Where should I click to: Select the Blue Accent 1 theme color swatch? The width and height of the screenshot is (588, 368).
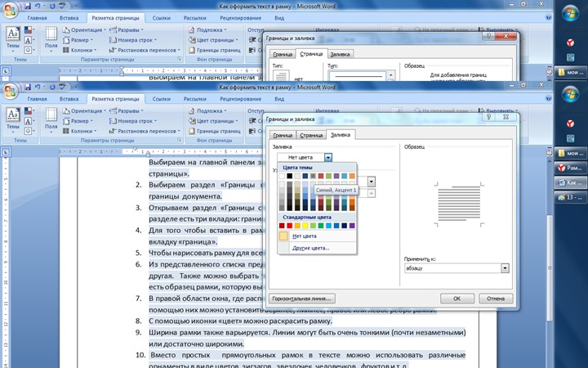[x=313, y=176]
